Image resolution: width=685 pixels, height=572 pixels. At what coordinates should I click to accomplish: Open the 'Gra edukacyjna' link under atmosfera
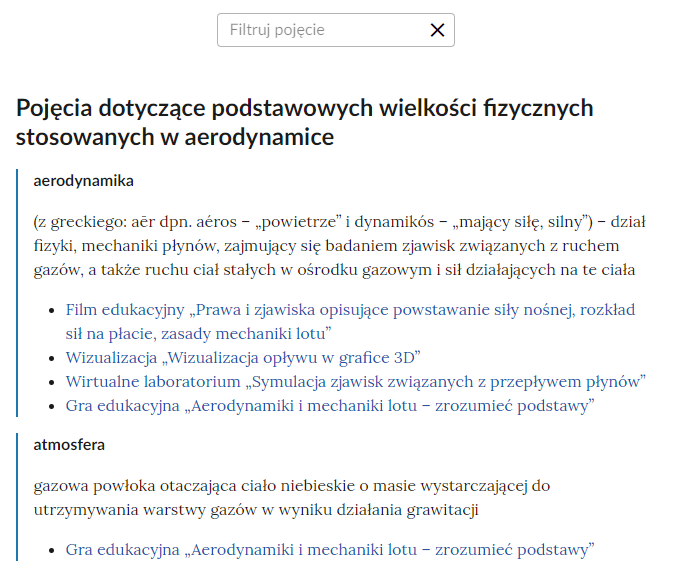click(330, 550)
